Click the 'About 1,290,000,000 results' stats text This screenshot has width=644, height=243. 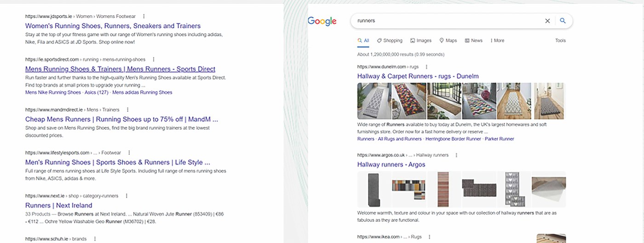(401, 54)
